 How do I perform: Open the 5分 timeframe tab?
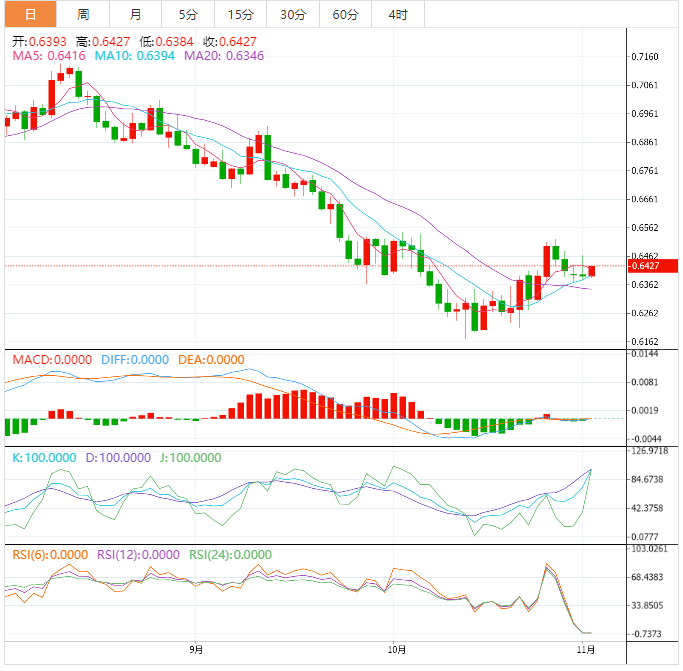(x=188, y=14)
